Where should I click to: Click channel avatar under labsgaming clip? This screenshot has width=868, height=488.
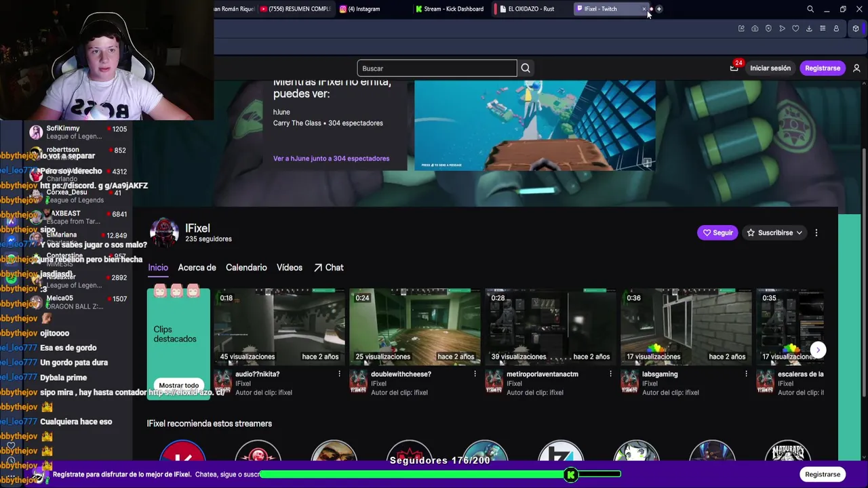coord(629,382)
